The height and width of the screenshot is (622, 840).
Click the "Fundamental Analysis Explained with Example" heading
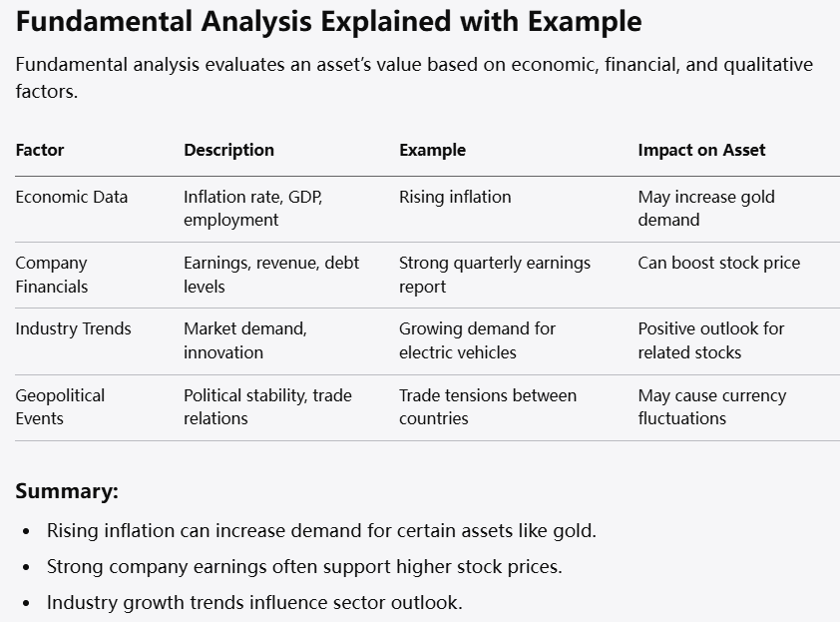[x=328, y=22]
